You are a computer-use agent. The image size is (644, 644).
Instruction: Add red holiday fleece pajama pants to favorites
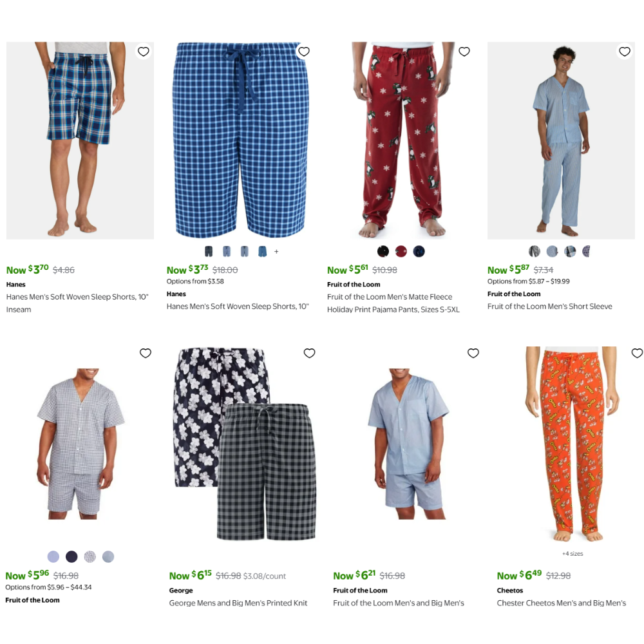pyautogui.click(x=464, y=52)
